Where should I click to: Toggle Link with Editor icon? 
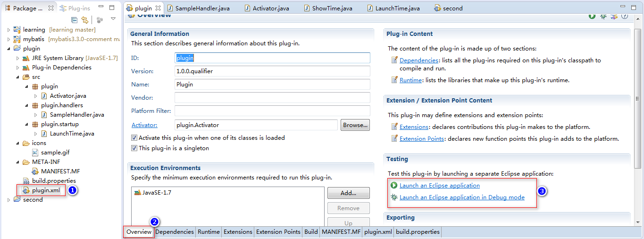pyautogui.click(x=85, y=20)
